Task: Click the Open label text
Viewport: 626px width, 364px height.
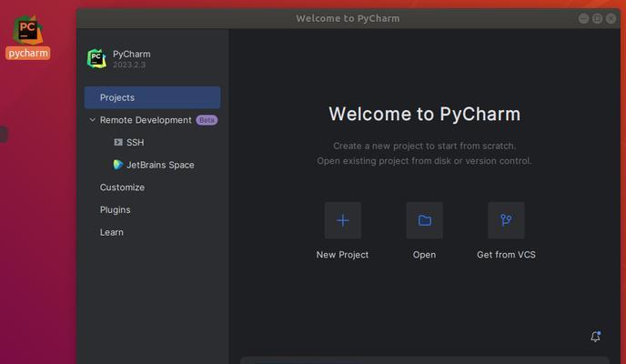Action: coord(424,255)
